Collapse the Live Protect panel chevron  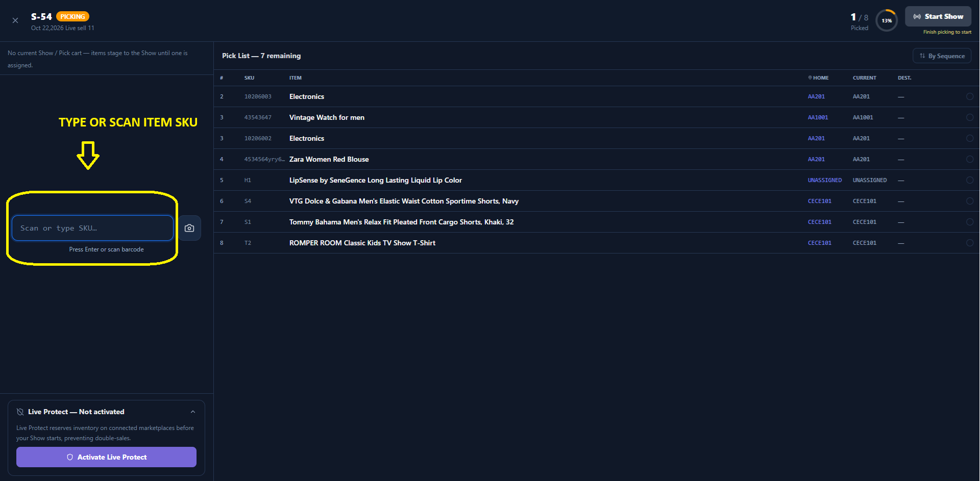[193, 412]
